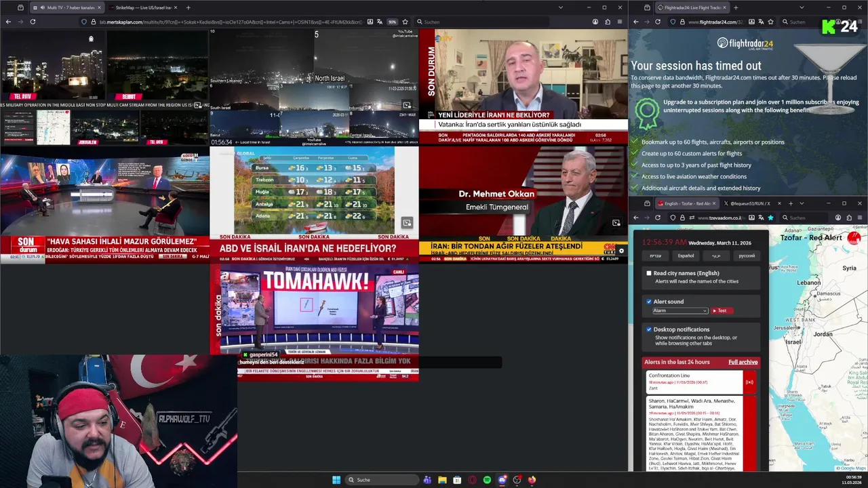Bookmark the mertskaplan Multi TV page

tap(405, 22)
